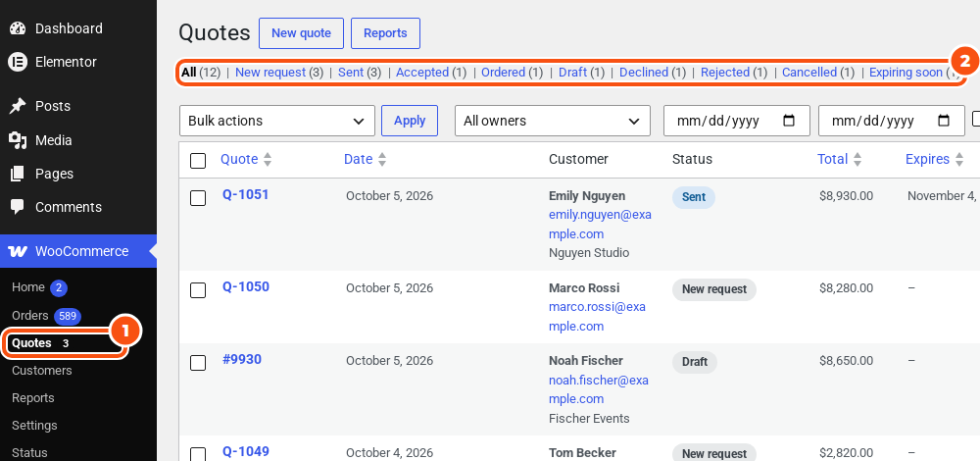The height and width of the screenshot is (461, 980).
Task: Email marco.rossi@example.com
Action: 598,317
